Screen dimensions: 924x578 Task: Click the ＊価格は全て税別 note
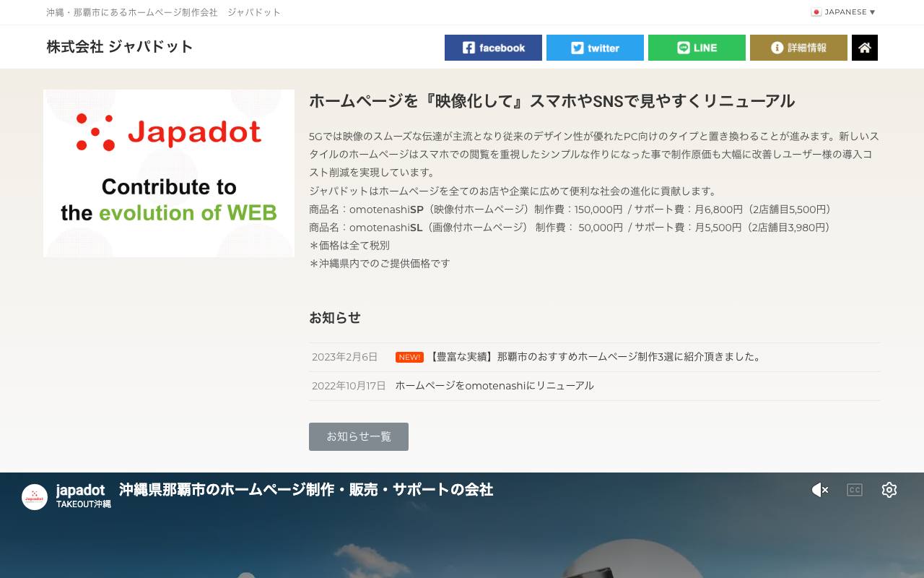[x=349, y=246]
